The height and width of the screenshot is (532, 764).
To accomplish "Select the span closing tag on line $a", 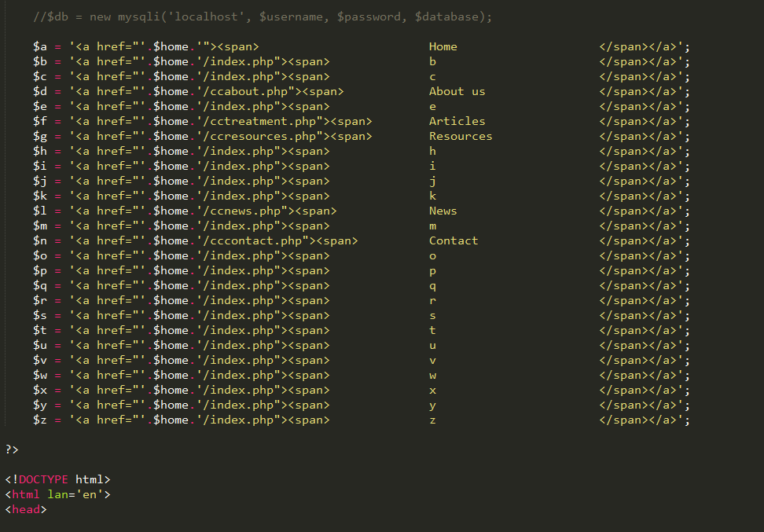I will tap(624, 46).
